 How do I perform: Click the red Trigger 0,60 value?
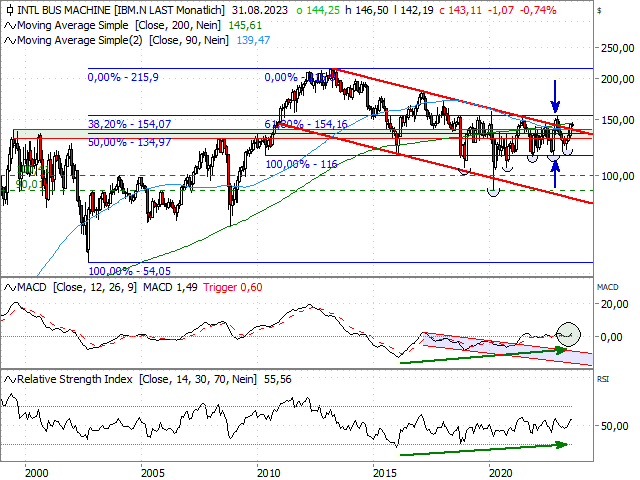pyautogui.click(x=233, y=287)
